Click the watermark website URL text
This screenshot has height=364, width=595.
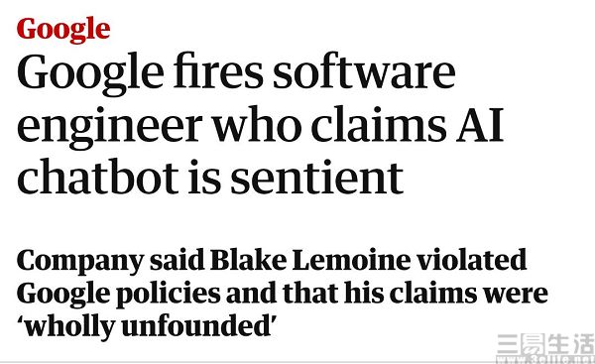click(545, 359)
